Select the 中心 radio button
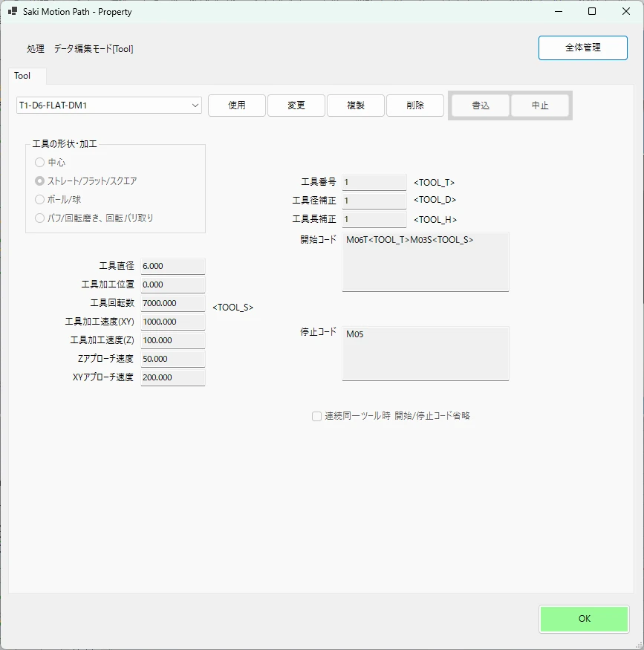This screenshot has width=644, height=650. click(x=39, y=162)
